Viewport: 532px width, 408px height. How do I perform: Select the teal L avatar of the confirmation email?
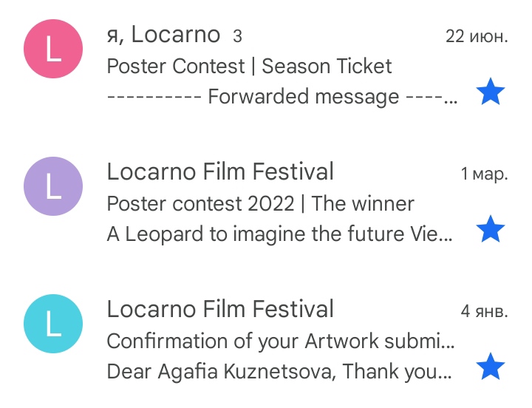pos(53,324)
